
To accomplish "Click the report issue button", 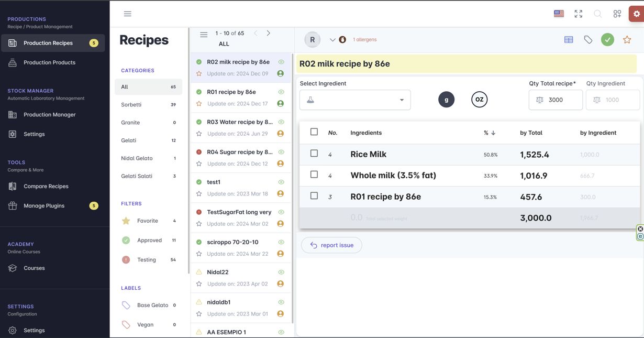I will pyautogui.click(x=331, y=245).
